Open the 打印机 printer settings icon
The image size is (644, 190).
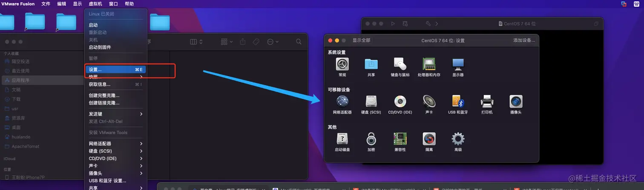[x=487, y=101]
